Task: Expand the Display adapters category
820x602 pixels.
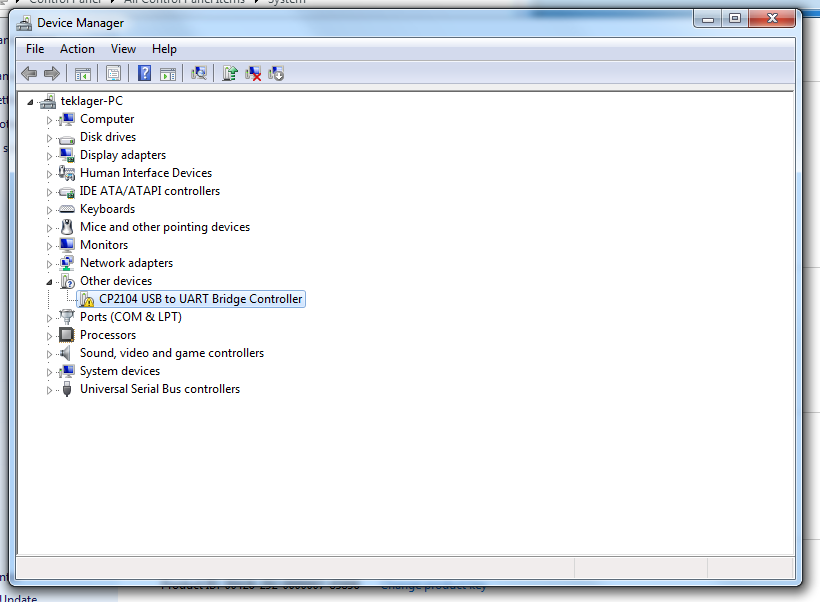Action: tap(50, 155)
